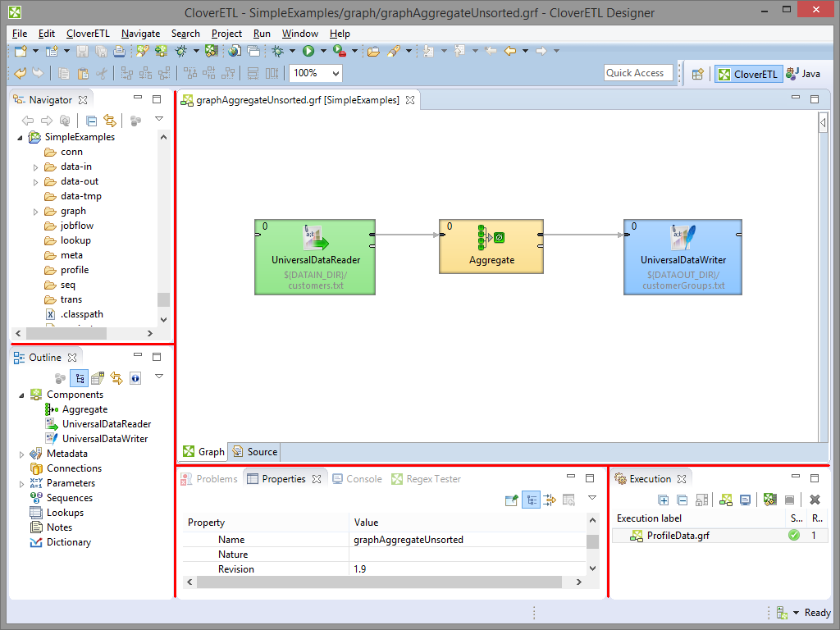The image size is (840, 630).
Task: Click the Undo arrow in the toolbar
Action: pyautogui.click(x=21, y=73)
